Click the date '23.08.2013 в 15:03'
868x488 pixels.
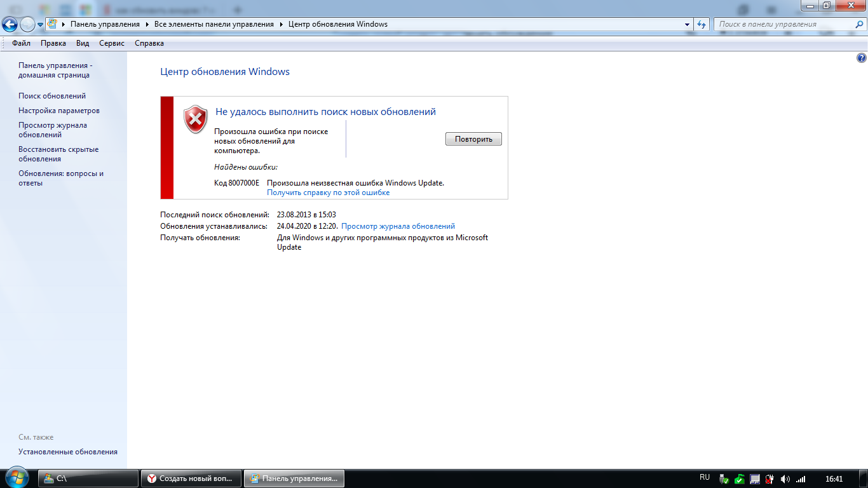pos(306,215)
